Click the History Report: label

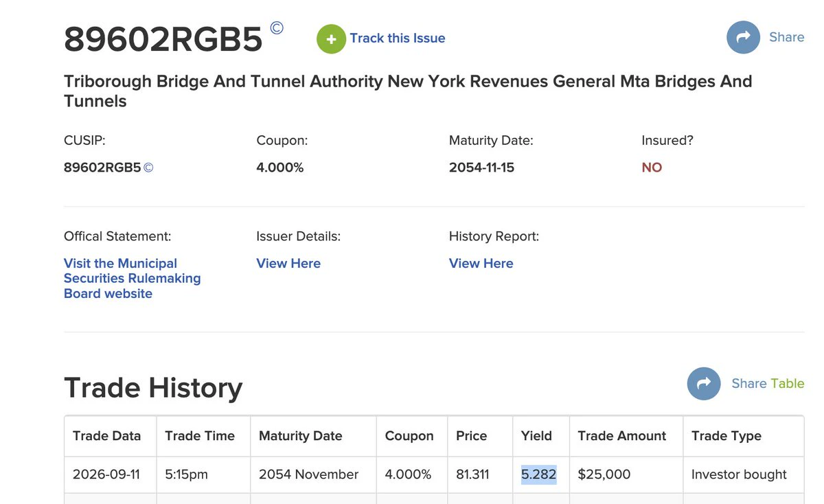point(494,236)
